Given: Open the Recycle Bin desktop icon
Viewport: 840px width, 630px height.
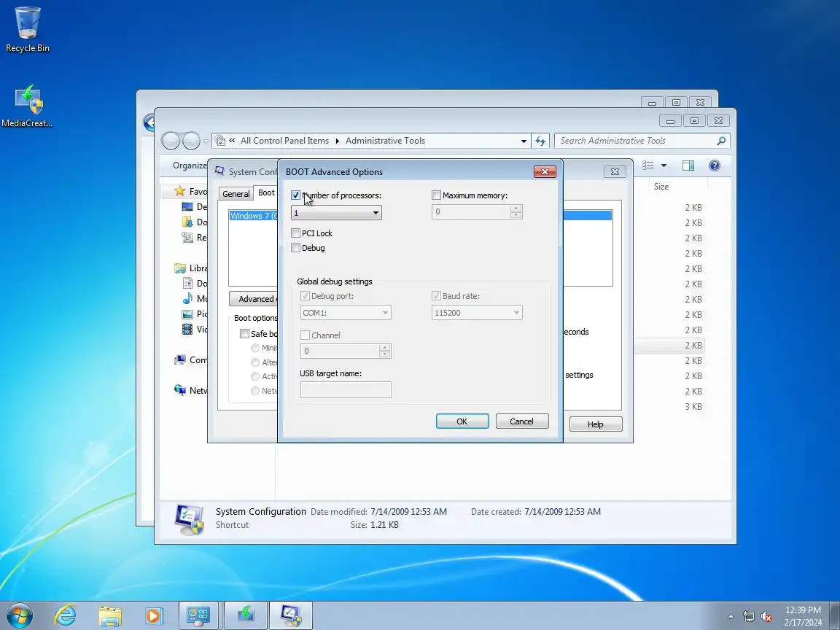Looking at the screenshot, I should 27,29.
